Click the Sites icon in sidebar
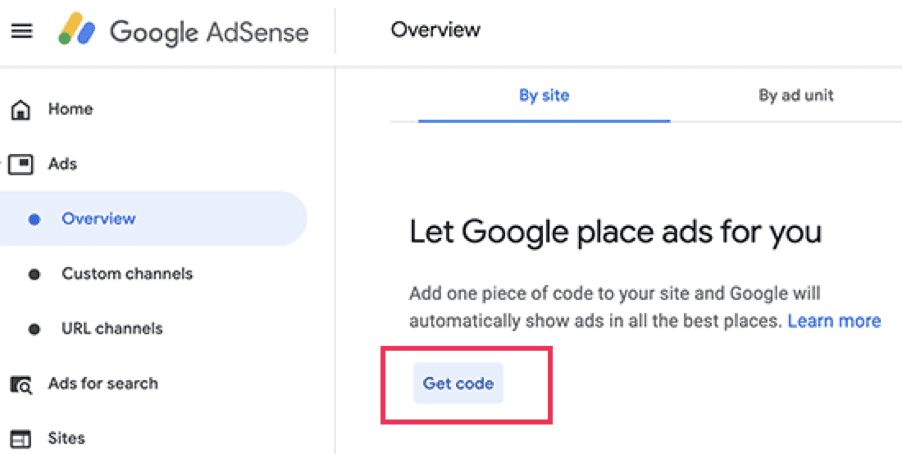Screen dimensions: 902x454 point(21,438)
